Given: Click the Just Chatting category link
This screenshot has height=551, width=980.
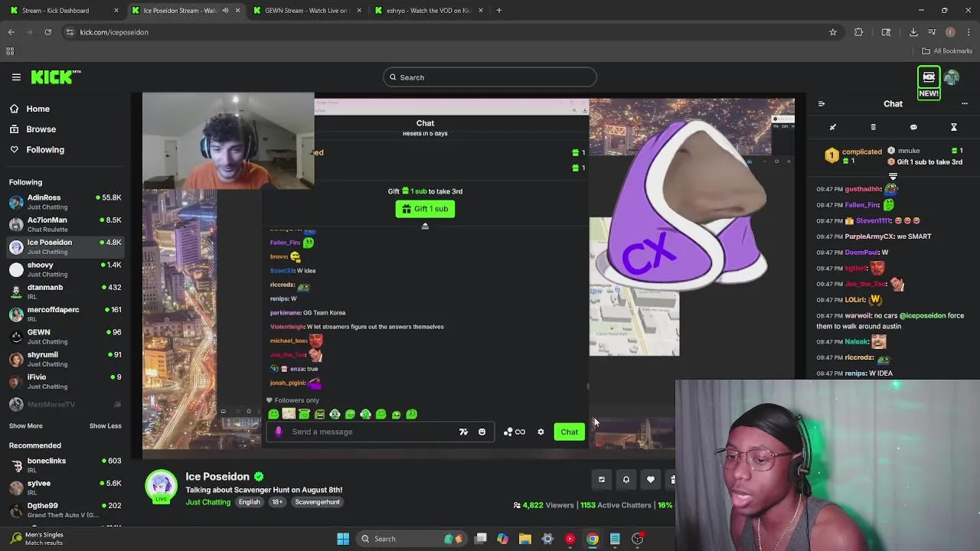Looking at the screenshot, I should click(x=207, y=502).
